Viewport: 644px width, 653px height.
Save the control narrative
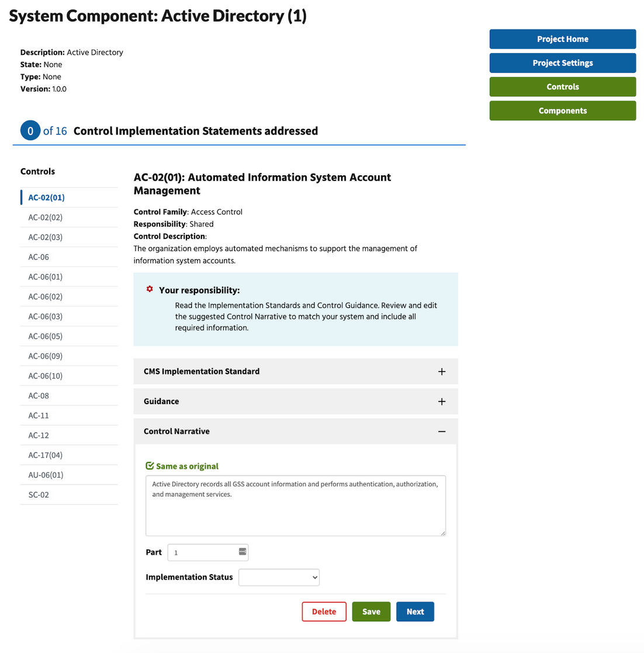click(371, 612)
